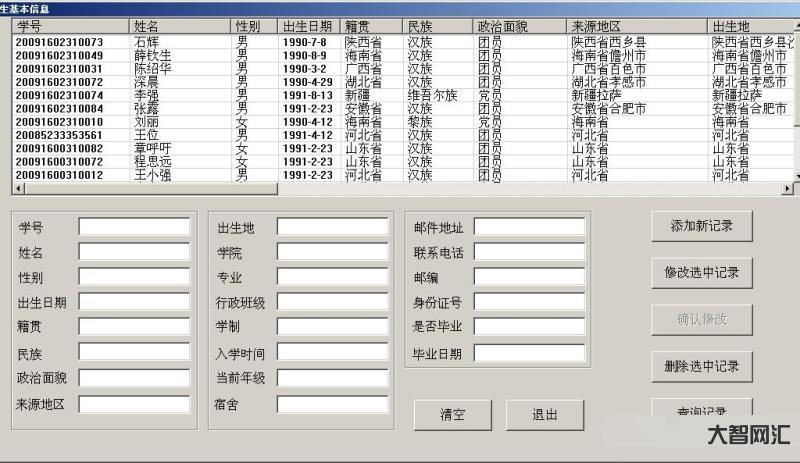Select the row with 学号 20085233353561
800x463 pixels.
coord(60,135)
